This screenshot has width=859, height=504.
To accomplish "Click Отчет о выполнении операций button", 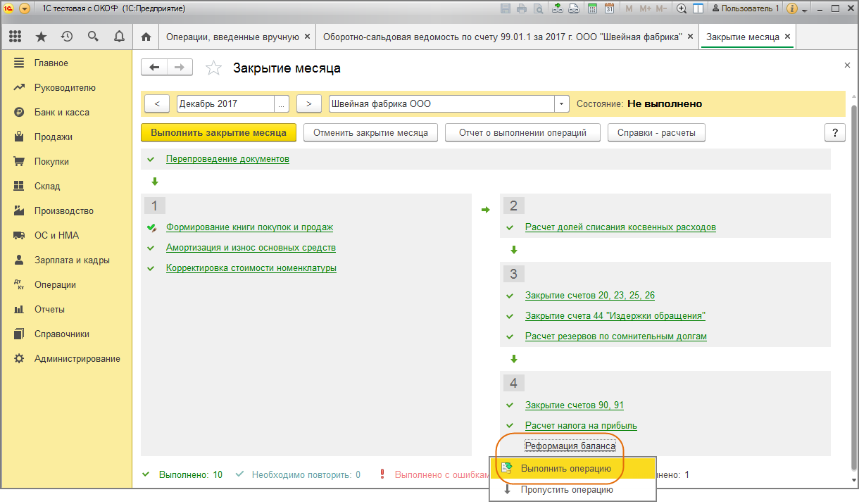I will tap(522, 132).
